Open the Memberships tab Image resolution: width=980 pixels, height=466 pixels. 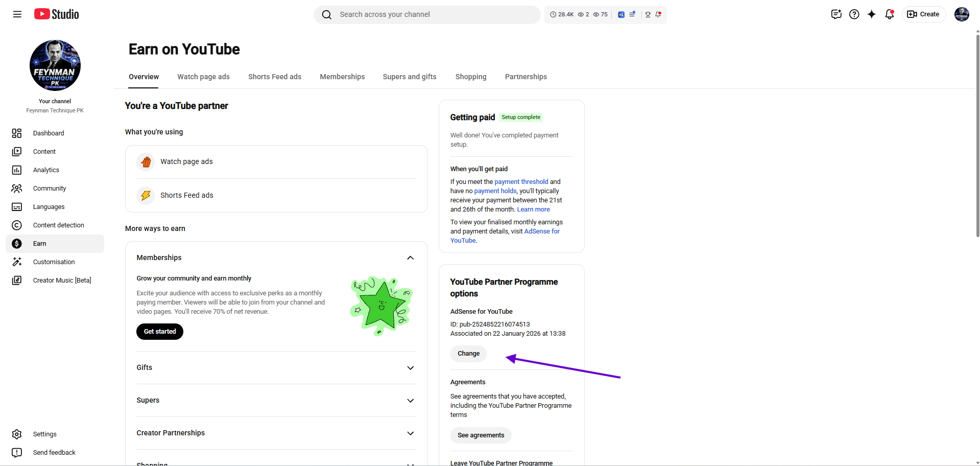pyautogui.click(x=342, y=77)
